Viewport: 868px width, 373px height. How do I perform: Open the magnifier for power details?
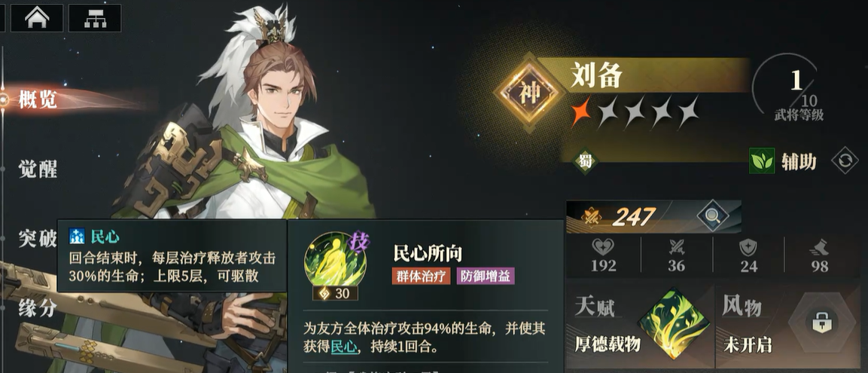(x=712, y=216)
